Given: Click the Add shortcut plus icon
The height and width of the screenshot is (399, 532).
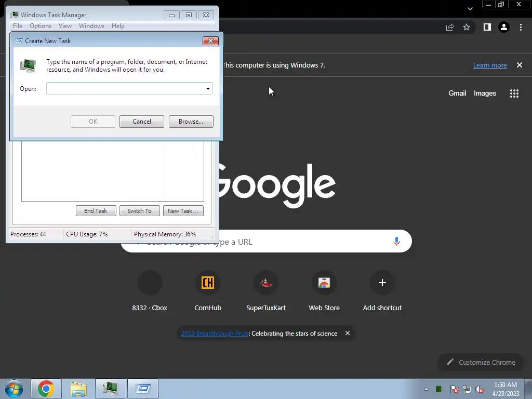Looking at the screenshot, I should [x=382, y=283].
